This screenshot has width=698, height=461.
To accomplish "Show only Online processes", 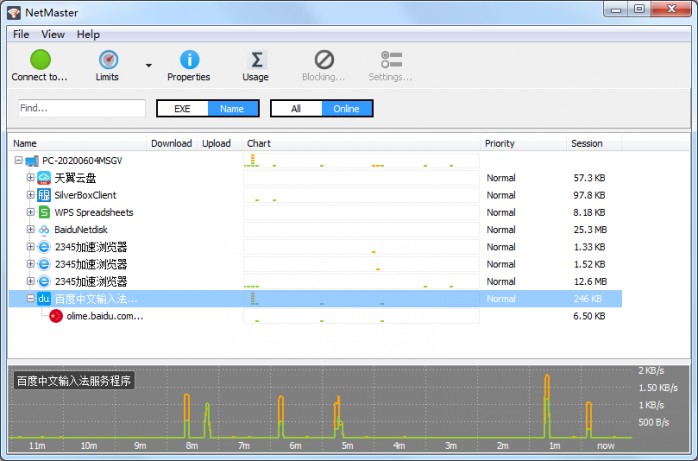I will pyautogui.click(x=347, y=109).
